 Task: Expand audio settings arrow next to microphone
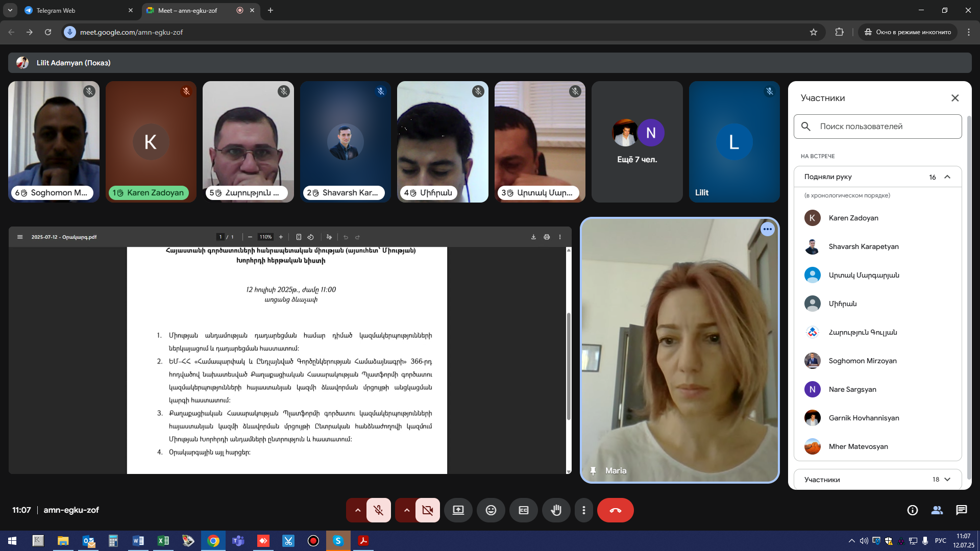357,510
